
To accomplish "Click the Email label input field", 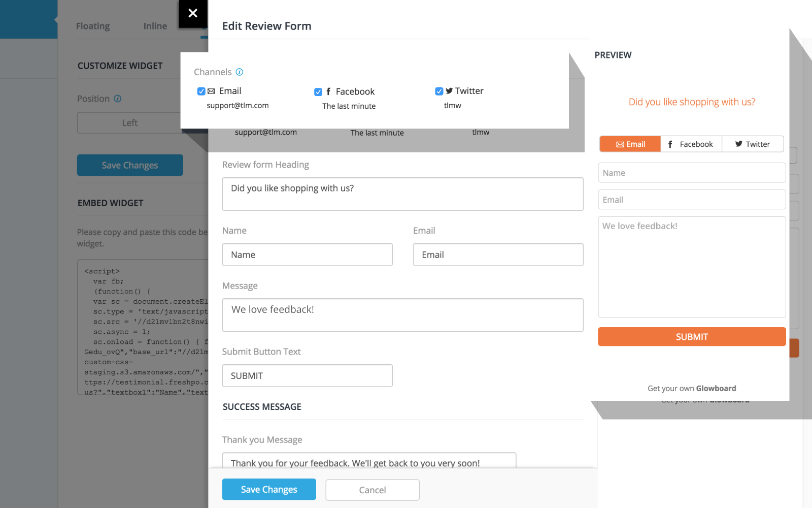I will click(498, 255).
